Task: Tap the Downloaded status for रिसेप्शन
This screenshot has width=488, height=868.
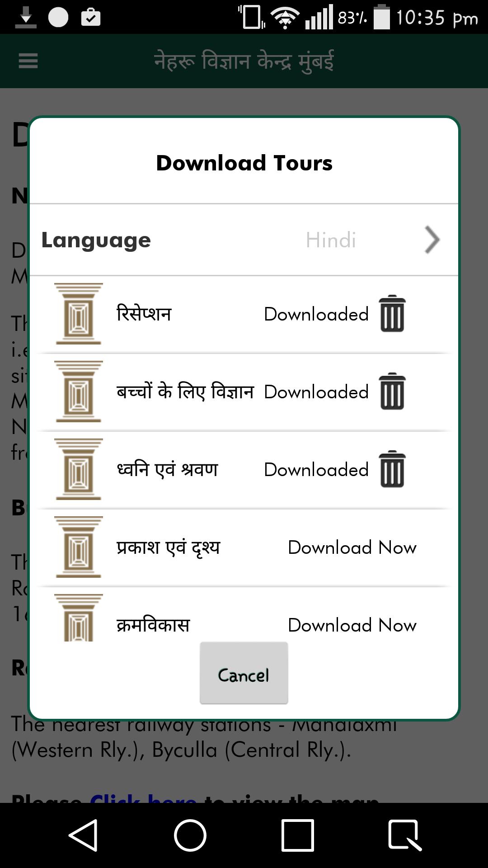Action: (x=316, y=314)
